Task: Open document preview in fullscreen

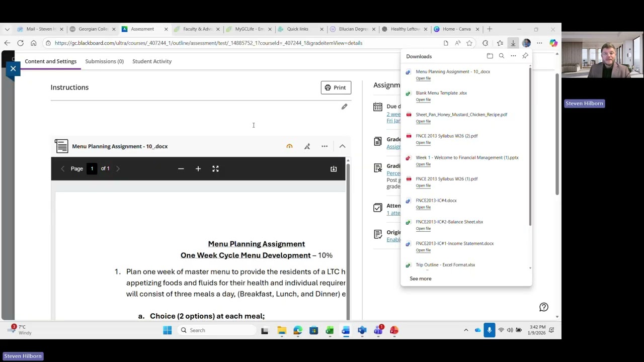Action: (x=215, y=169)
